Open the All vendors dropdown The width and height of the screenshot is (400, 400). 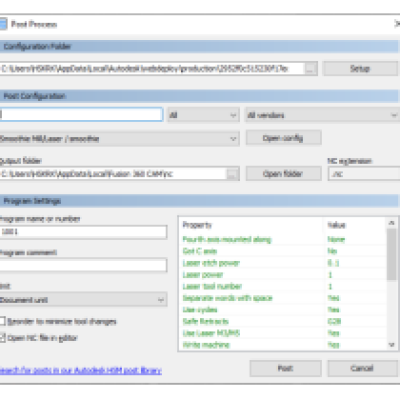pyautogui.click(x=322, y=115)
